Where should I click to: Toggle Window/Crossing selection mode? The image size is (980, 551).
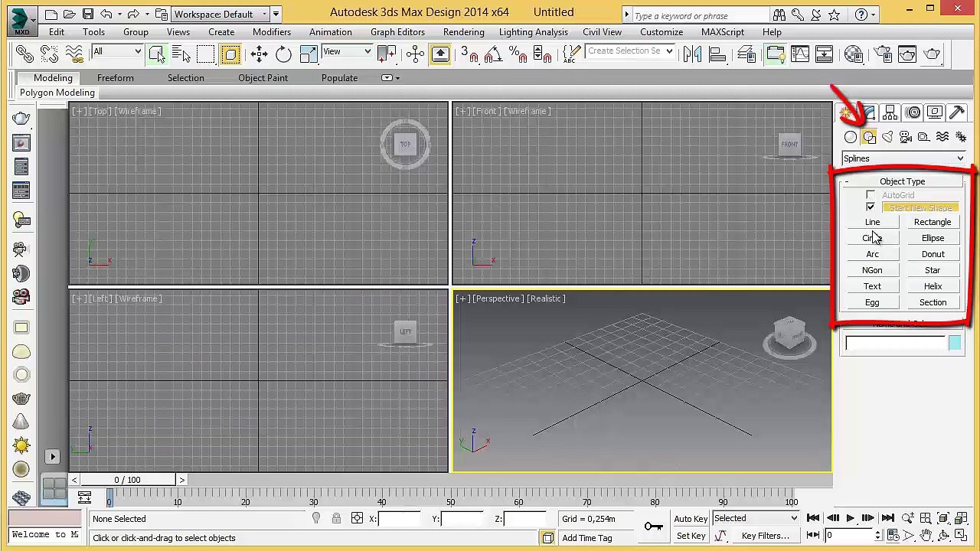click(x=230, y=54)
